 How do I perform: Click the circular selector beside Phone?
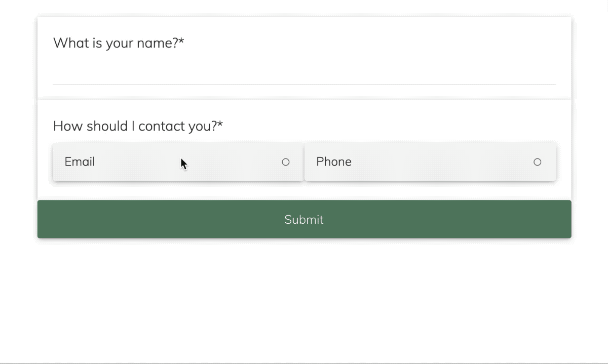tap(537, 161)
